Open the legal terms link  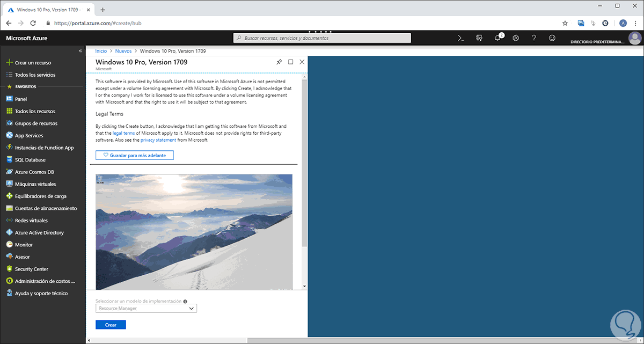(124, 133)
